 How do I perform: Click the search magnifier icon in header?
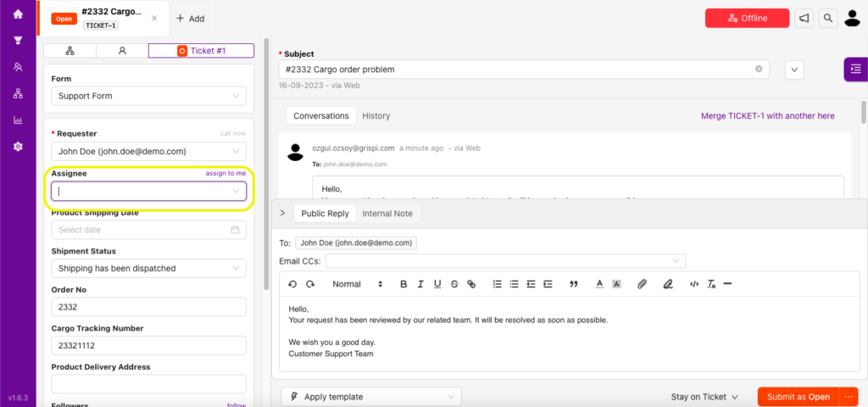827,19
